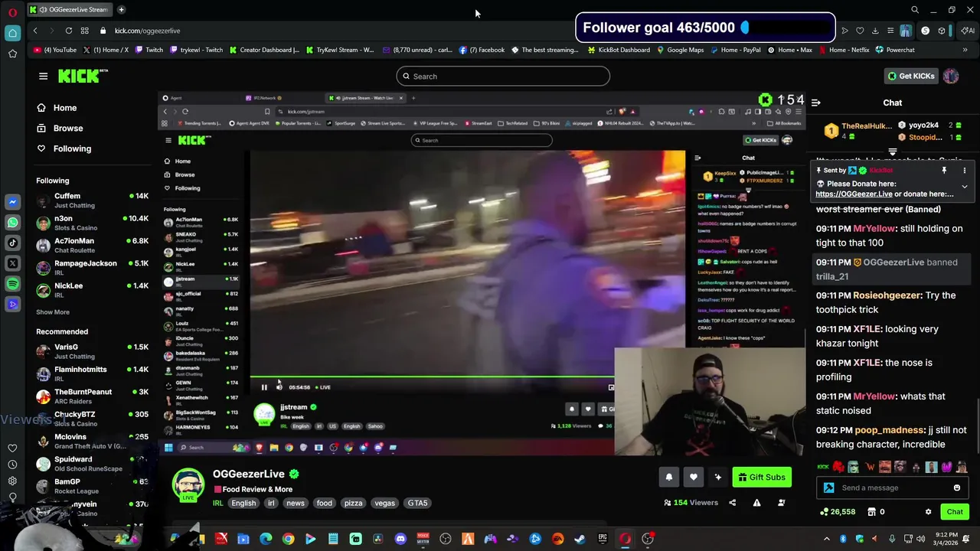Open Opera downloads icon

tap(875, 31)
